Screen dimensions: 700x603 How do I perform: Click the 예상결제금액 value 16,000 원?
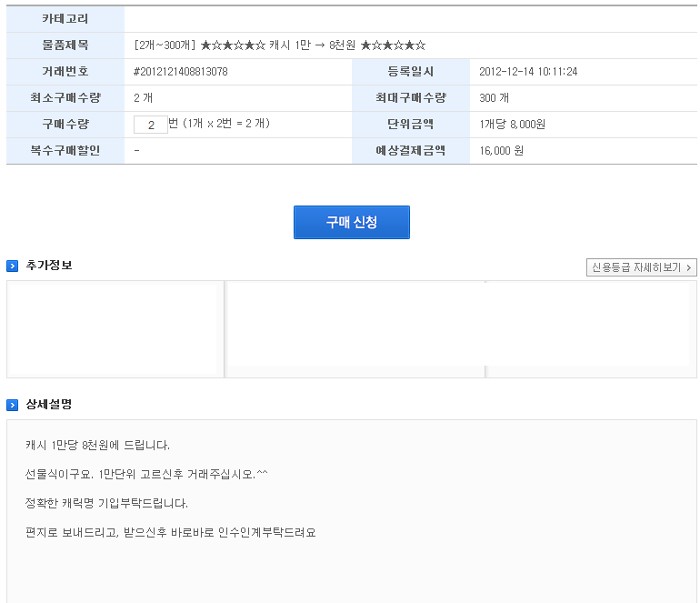pyautogui.click(x=501, y=151)
